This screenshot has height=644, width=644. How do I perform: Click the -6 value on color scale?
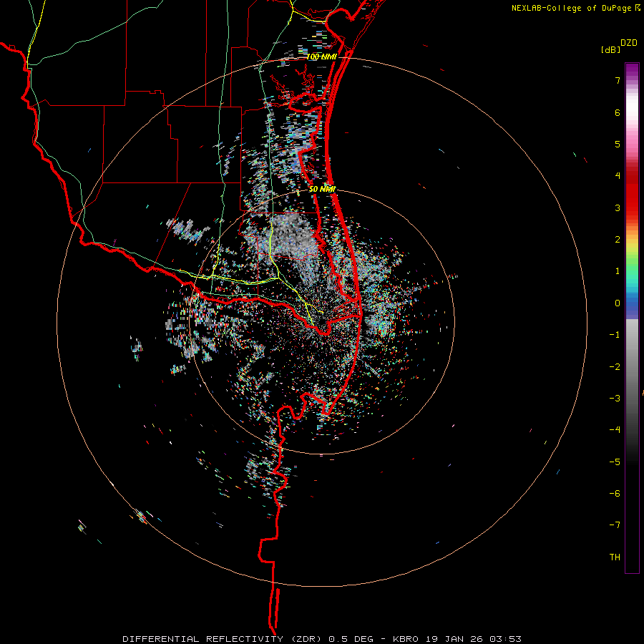point(615,494)
